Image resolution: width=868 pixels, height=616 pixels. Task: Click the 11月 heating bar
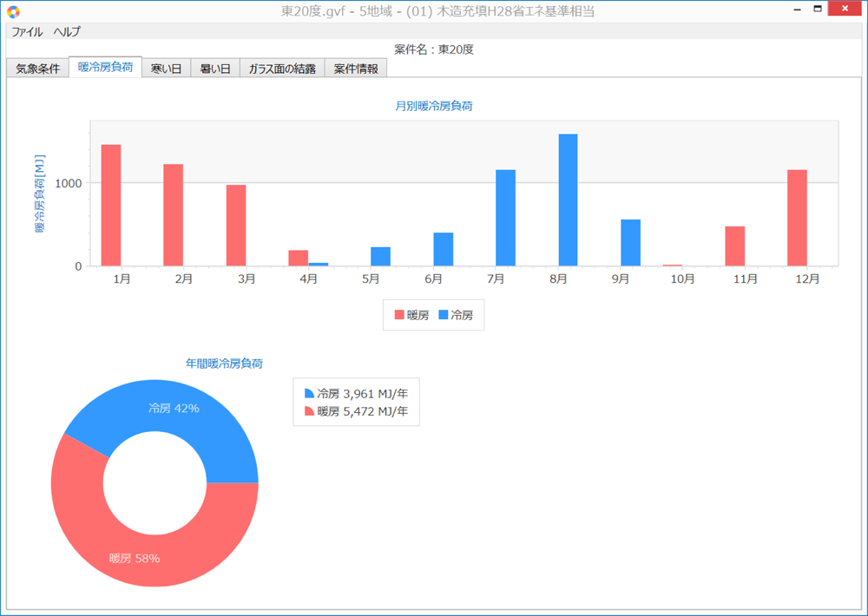[734, 246]
